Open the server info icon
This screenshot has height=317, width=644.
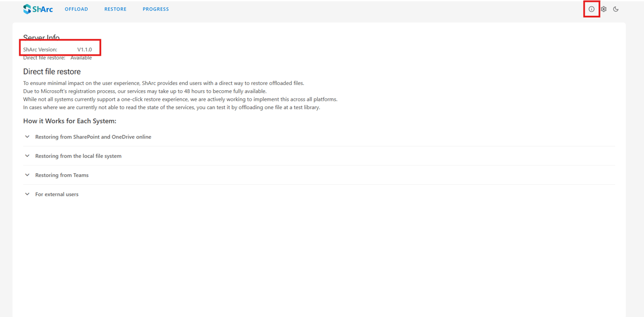coord(591,9)
